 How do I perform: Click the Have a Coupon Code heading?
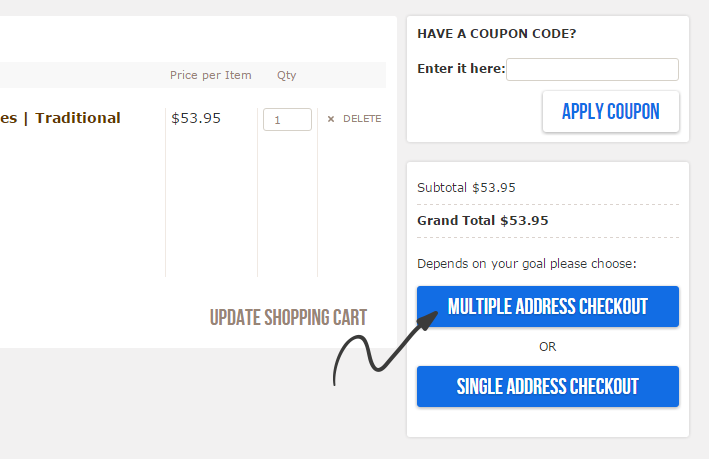[496, 33]
